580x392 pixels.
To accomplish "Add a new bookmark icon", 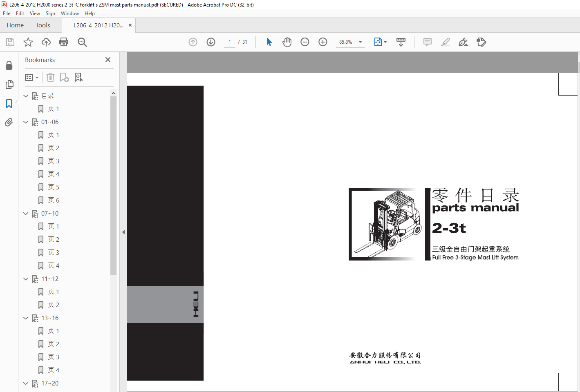I will [64, 77].
